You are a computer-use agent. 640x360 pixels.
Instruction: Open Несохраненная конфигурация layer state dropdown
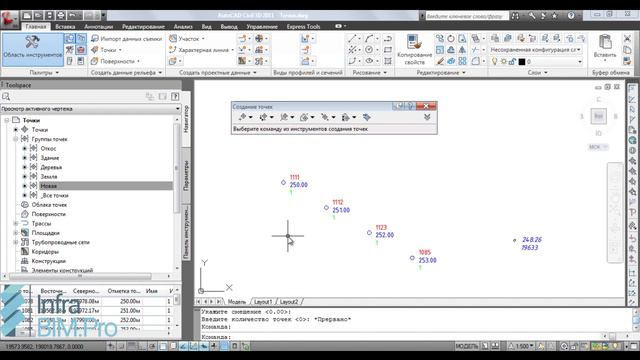[x=536, y=50]
